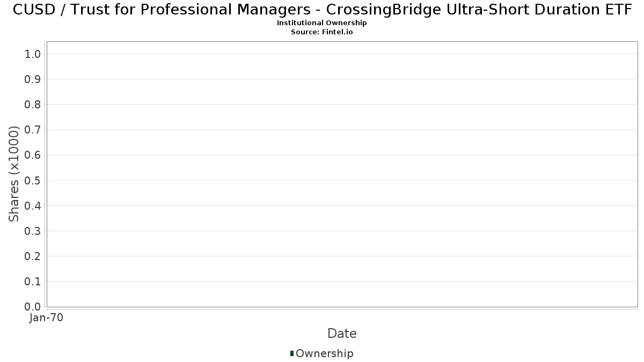Click the chart title mentioning CrossingBridge ETF

click(x=322, y=10)
